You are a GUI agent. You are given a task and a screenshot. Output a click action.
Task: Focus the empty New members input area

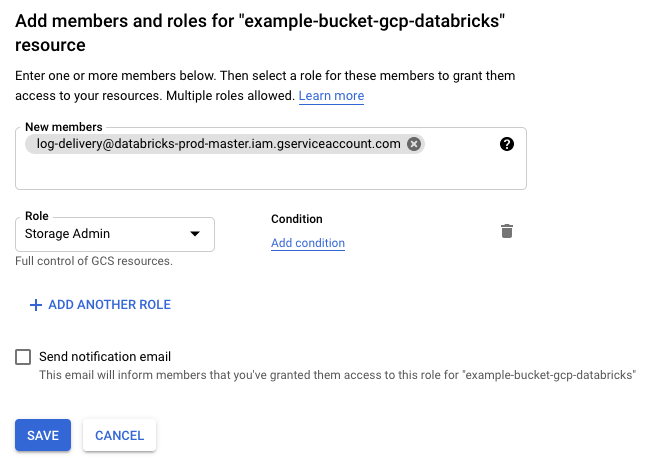click(271, 172)
